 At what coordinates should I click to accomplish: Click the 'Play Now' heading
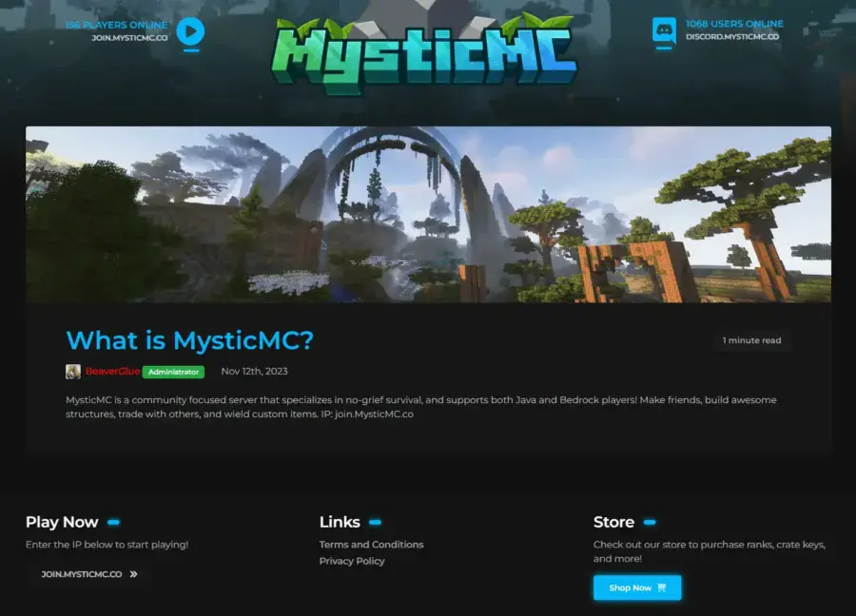[x=62, y=522]
